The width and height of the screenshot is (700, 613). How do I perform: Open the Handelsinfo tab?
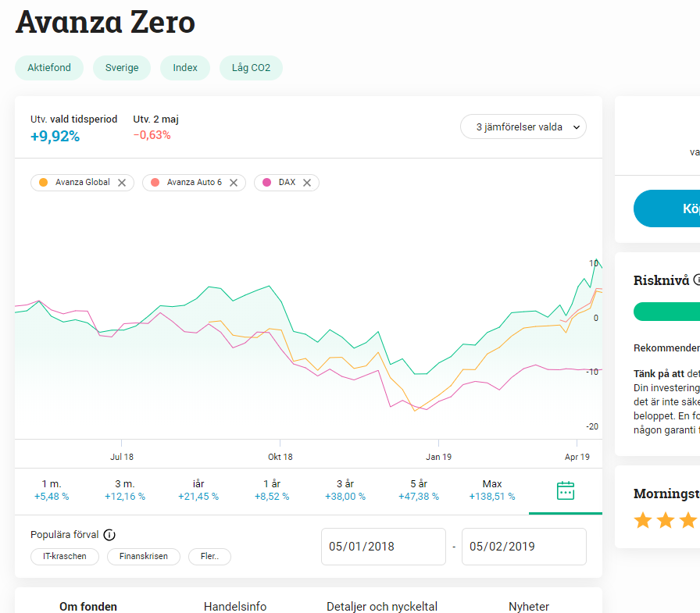(x=235, y=606)
